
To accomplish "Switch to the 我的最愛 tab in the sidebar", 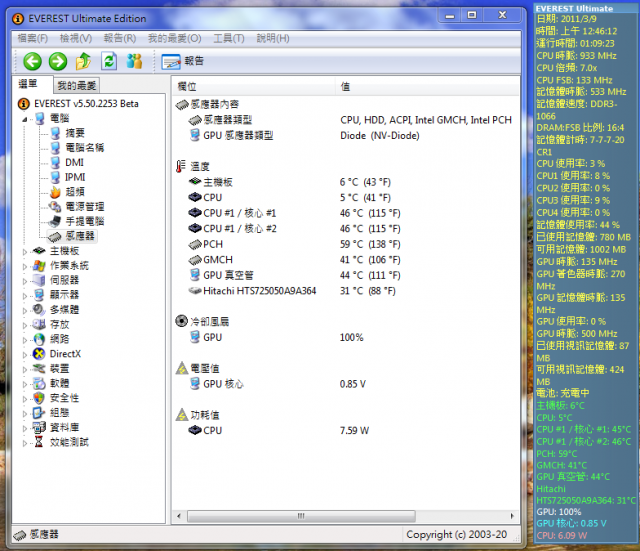I will pos(77,86).
